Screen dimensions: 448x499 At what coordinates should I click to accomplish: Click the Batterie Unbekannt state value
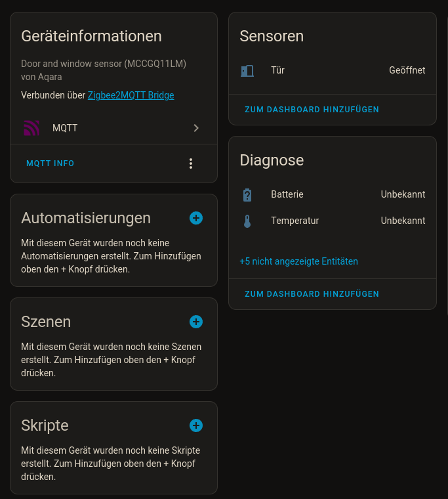[x=403, y=194]
